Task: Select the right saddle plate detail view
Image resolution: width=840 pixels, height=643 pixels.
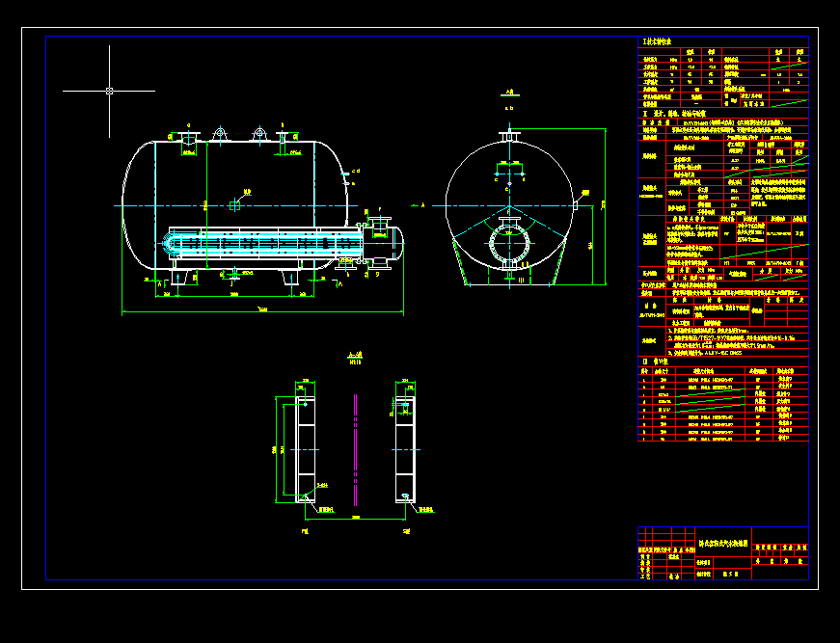Action: 405,448
